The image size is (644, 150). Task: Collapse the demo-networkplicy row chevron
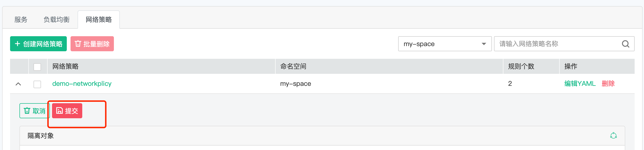(18, 84)
